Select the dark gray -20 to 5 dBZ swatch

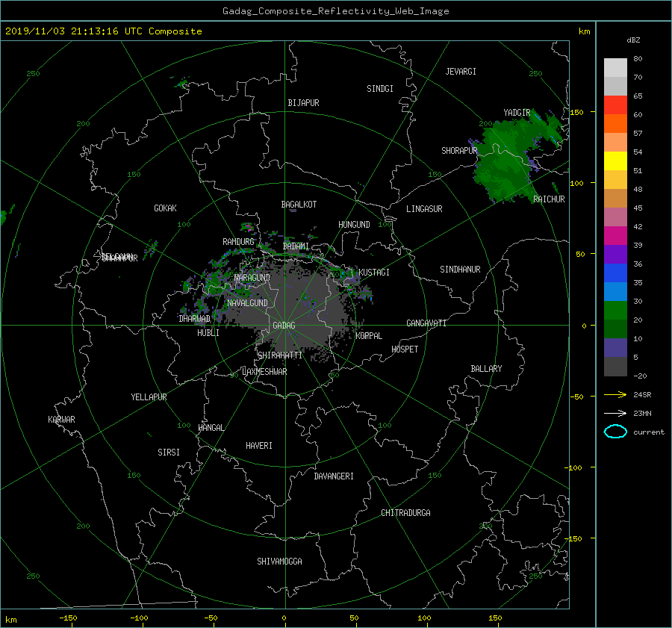coord(615,366)
